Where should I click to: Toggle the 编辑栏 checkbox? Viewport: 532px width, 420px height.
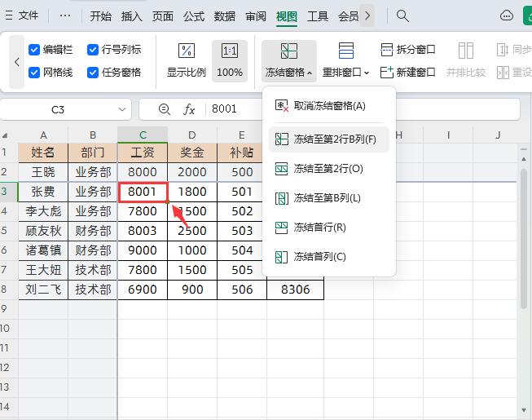pyautogui.click(x=34, y=50)
